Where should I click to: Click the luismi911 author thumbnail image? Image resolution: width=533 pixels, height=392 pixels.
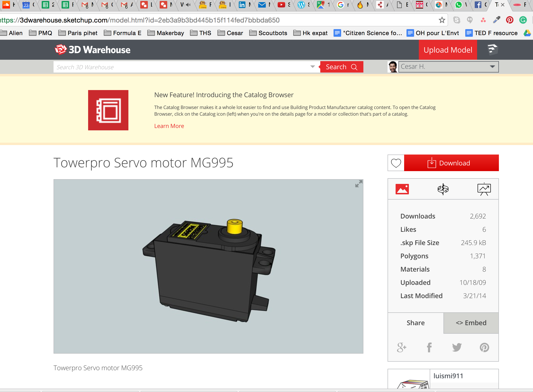point(409,379)
